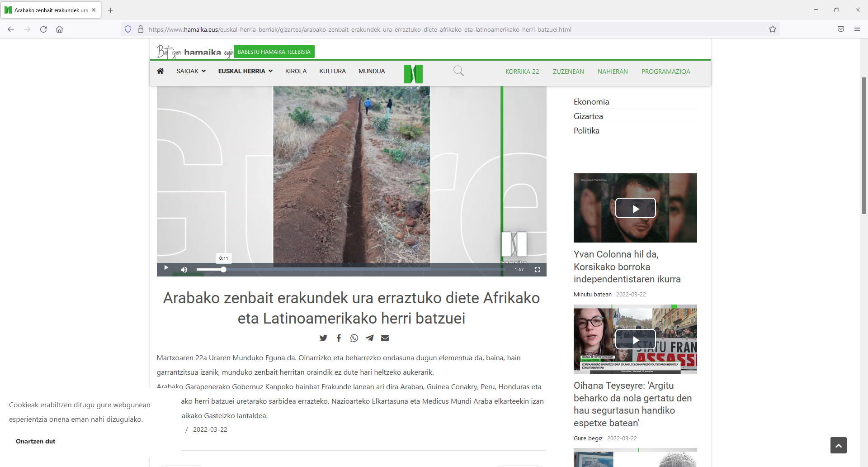Image resolution: width=868 pixels, height=467 pixels.
Task: Click the back-to-top arrow button
Action: [x=839, y=445]
